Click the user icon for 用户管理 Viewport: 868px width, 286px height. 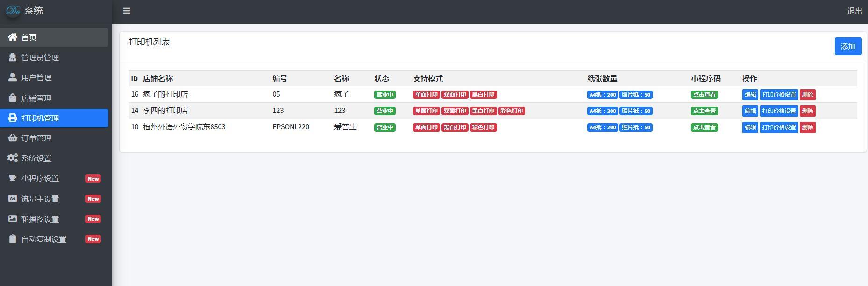pyautogui.click(x=13, y=77)
